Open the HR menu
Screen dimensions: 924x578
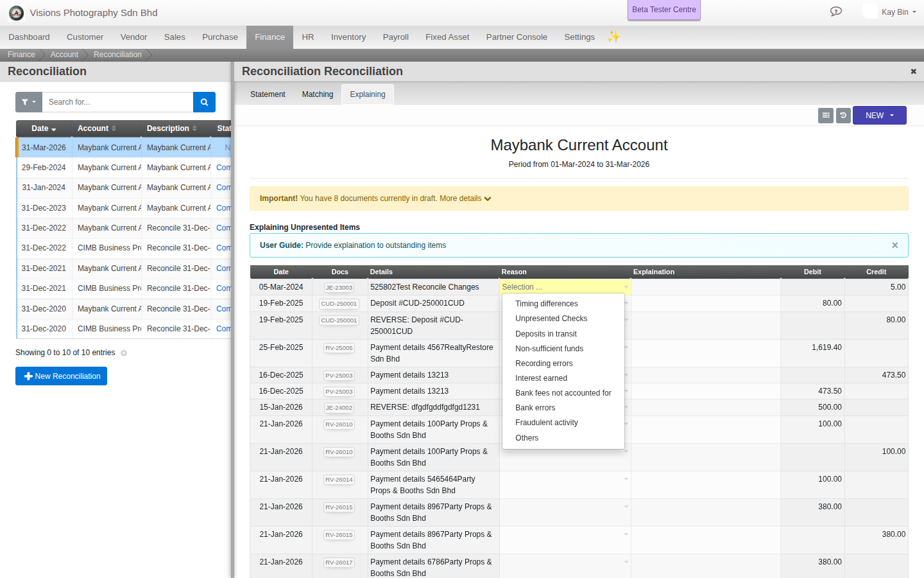point(308,37)
